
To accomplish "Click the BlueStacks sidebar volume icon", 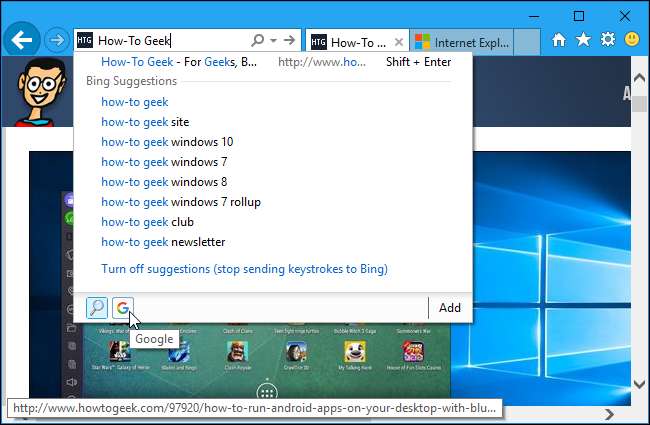I will [x=72, y=382].
